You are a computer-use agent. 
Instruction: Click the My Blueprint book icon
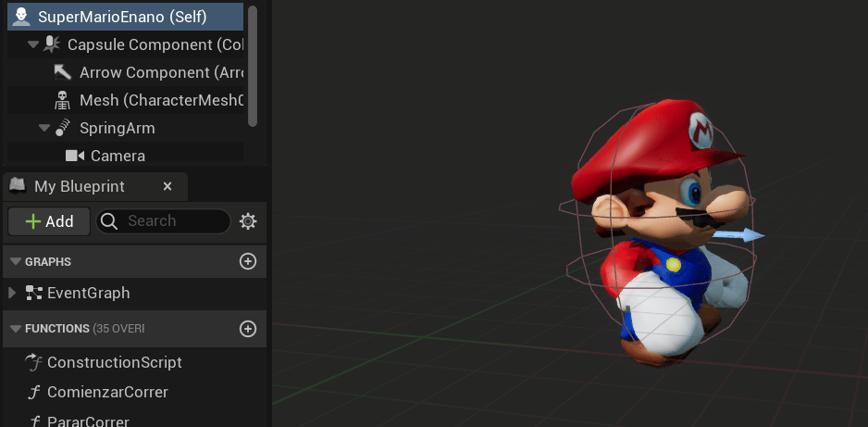click(x=19, y=186)
